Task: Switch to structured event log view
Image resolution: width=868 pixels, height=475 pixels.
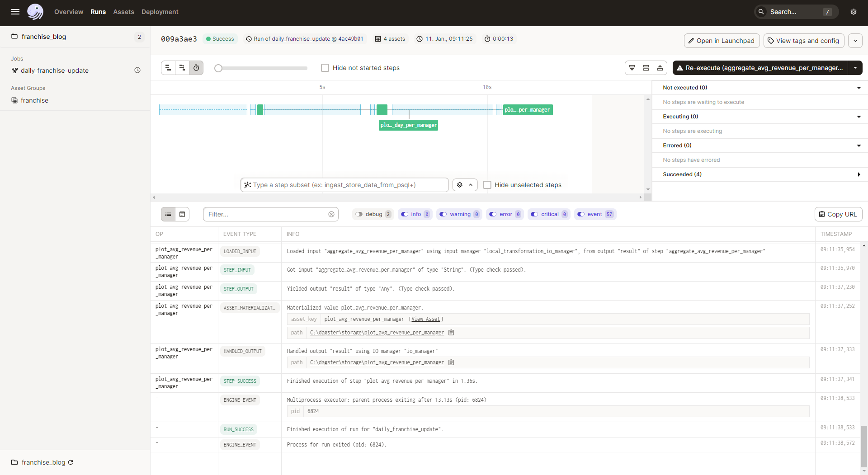Action: (168, 214)
